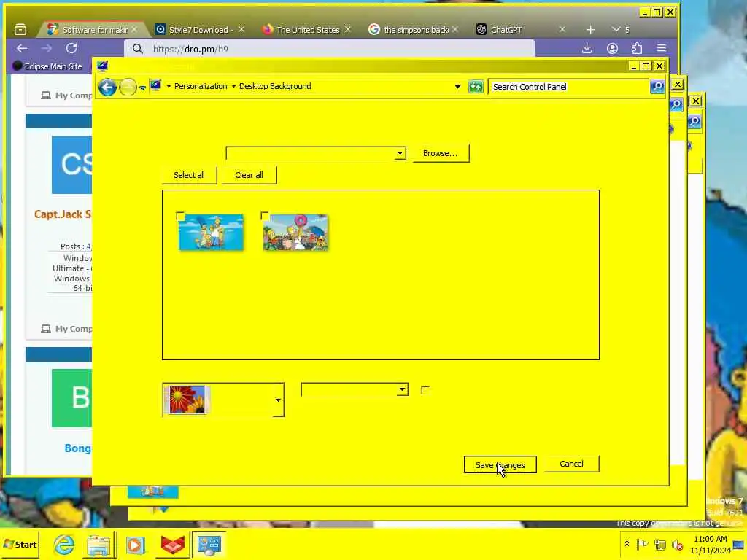Open recent pages arrow beside forward button
The height and width of the screenshot is (560, 747).
[x=142, y=87]
